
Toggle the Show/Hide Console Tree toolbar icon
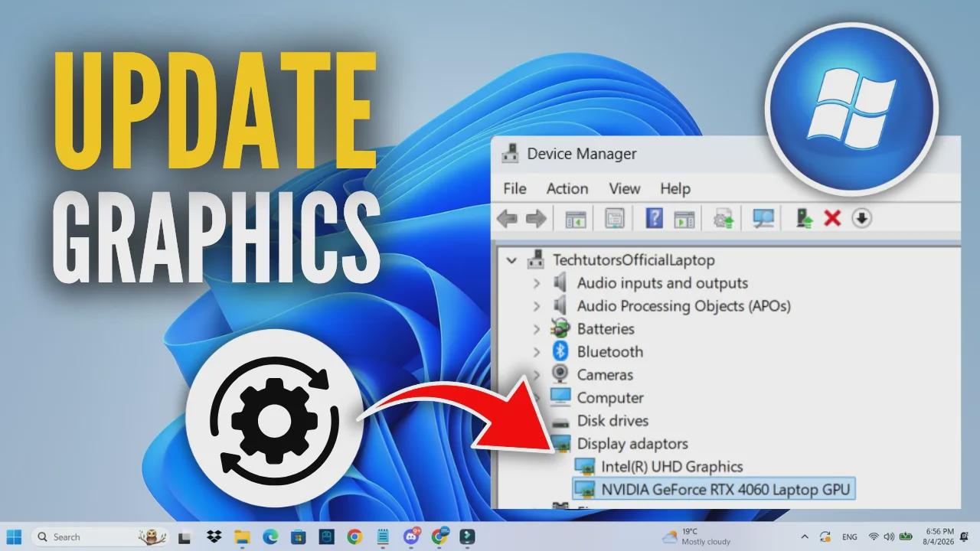pos(576,219)
